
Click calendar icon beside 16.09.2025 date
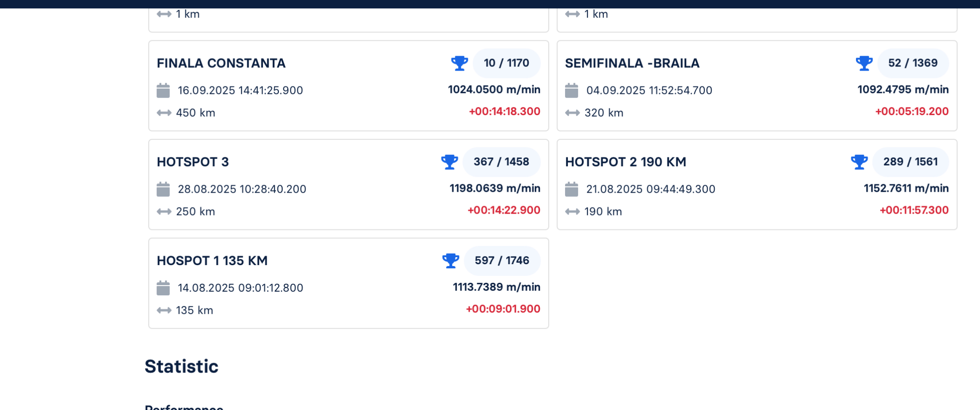point(163,91)
